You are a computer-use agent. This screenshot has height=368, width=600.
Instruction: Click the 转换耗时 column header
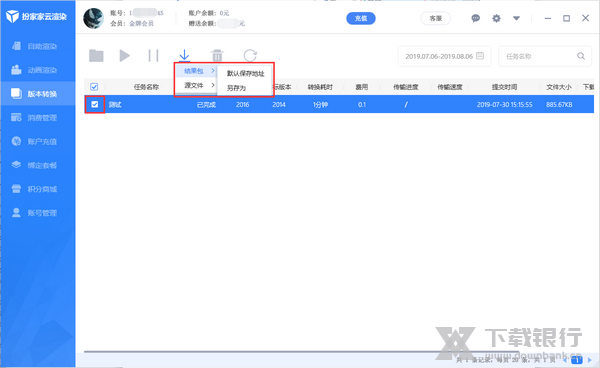point(320,87)
